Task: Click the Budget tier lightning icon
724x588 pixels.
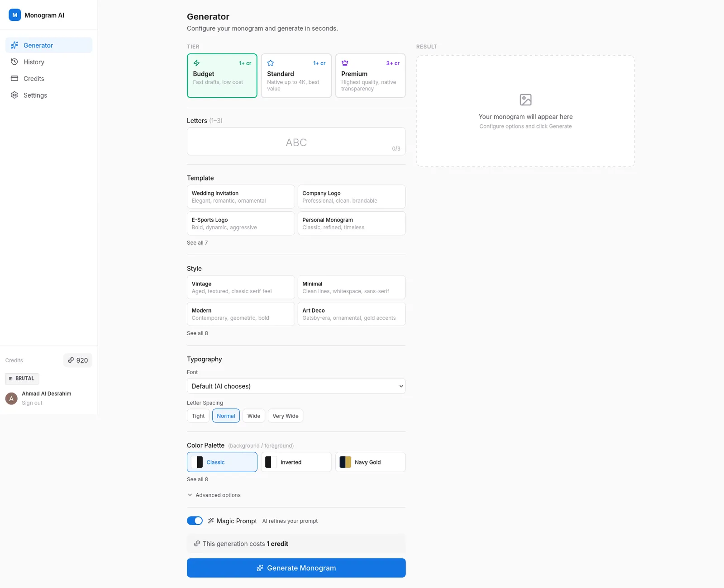Action: pos(196,63)
